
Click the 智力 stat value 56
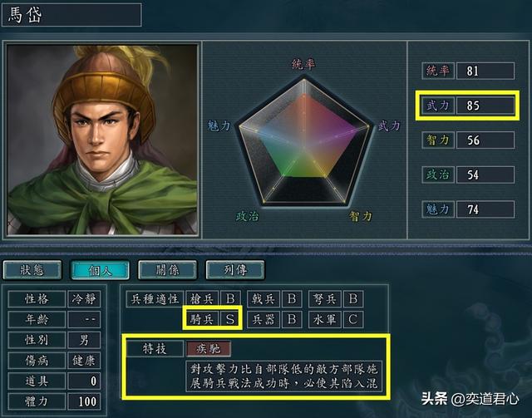click(485, 140)
